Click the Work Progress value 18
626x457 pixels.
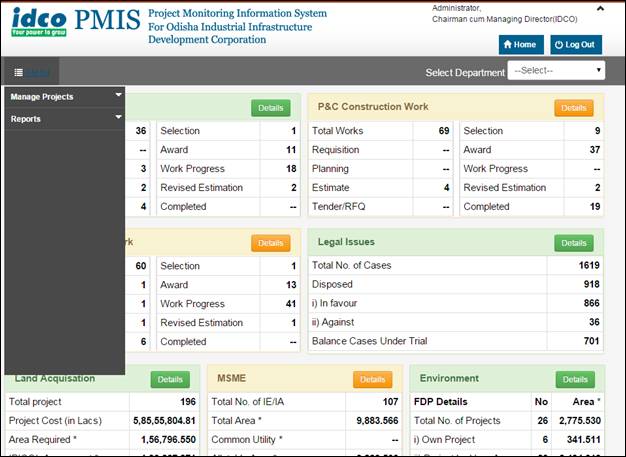[x=291, y=169]
